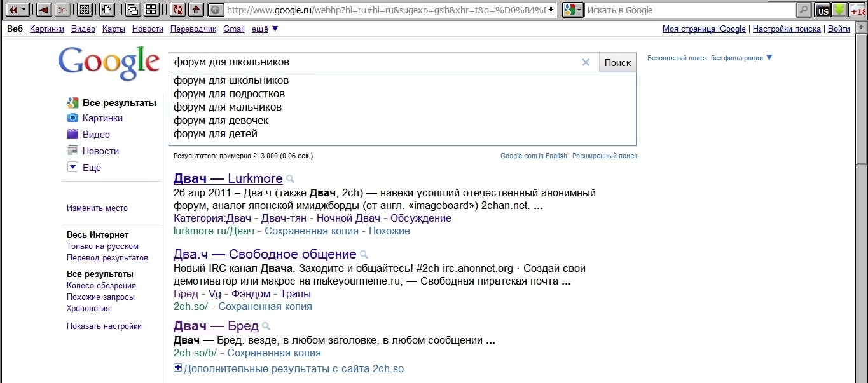Click preview magnifier next to 'Свободное общение'
This screenshot has width=868, height=383.
[x=364, y=255]
